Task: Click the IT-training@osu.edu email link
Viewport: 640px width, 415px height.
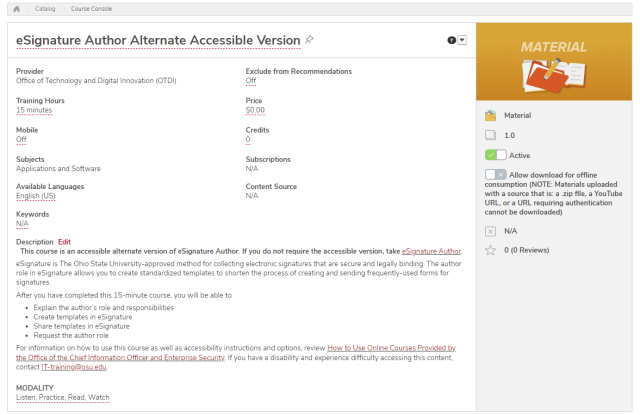Action: click(x=74, y=367)
